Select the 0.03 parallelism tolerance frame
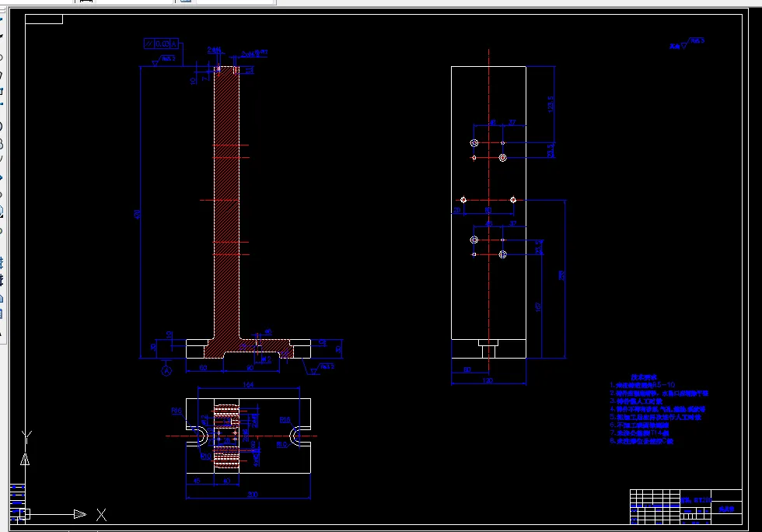The image size is (762, 532). tap(162, 44)
